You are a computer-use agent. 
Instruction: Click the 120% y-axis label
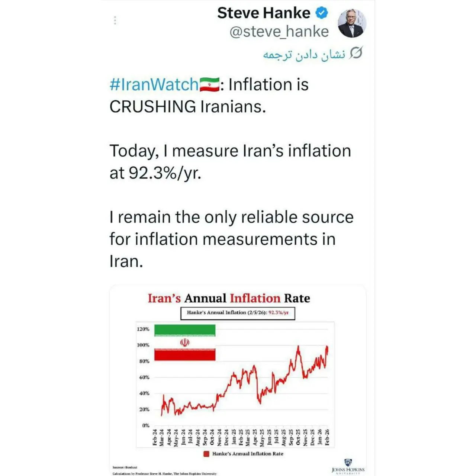(x=143, y=329)
